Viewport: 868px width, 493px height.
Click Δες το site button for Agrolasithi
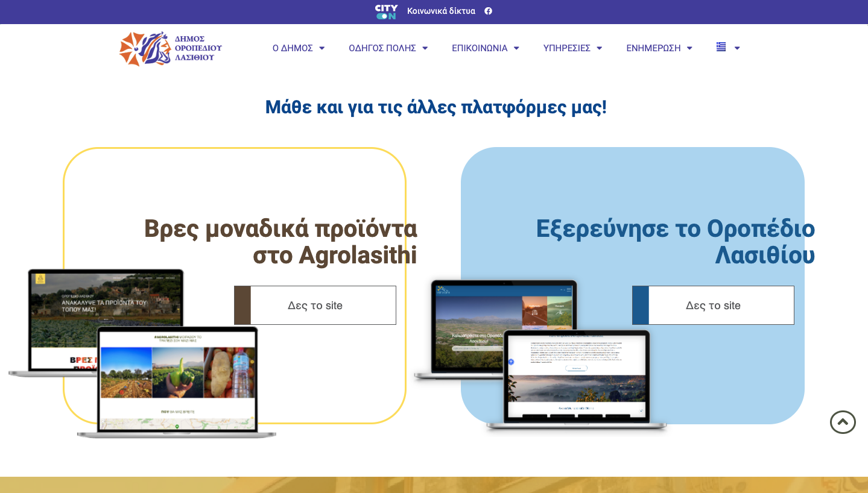pyautogui.click(x=315, y=305)
